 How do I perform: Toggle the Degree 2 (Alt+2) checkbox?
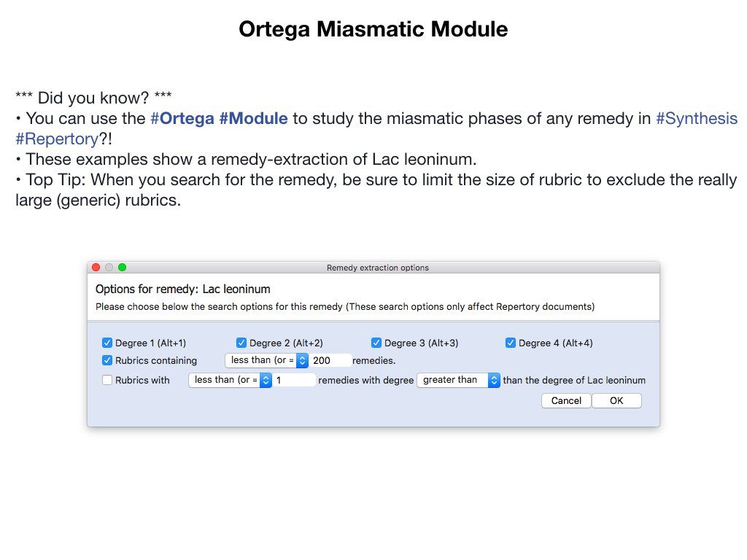click(x=241, y=343)
